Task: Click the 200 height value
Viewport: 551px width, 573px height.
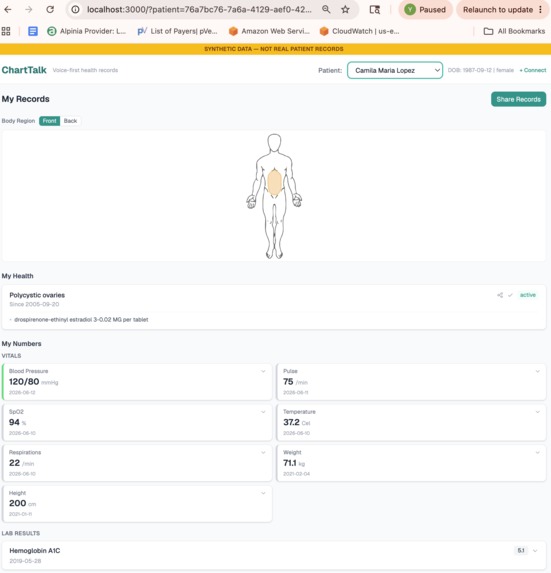Action: click(x=18, y=503)
